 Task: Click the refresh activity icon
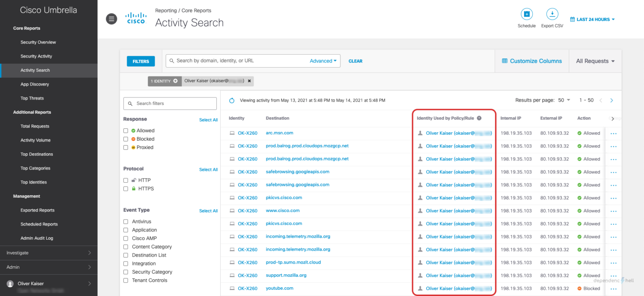[231, 100]
